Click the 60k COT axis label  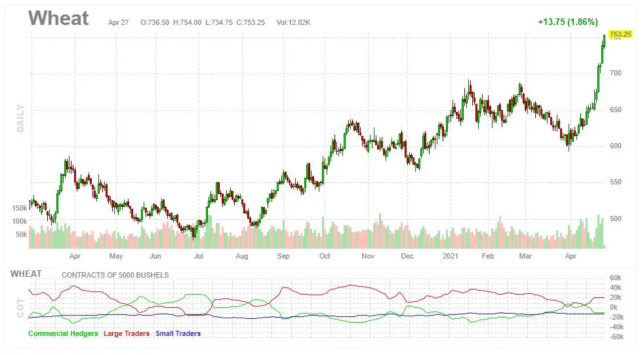616,278
